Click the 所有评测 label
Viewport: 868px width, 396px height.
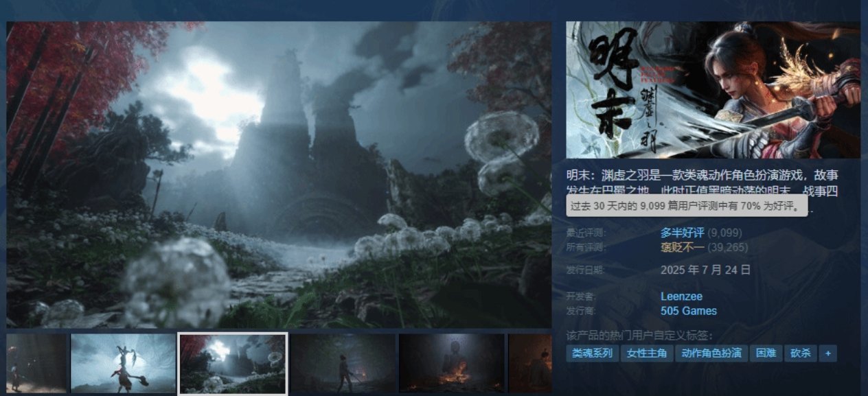click(x=586, y=247)
